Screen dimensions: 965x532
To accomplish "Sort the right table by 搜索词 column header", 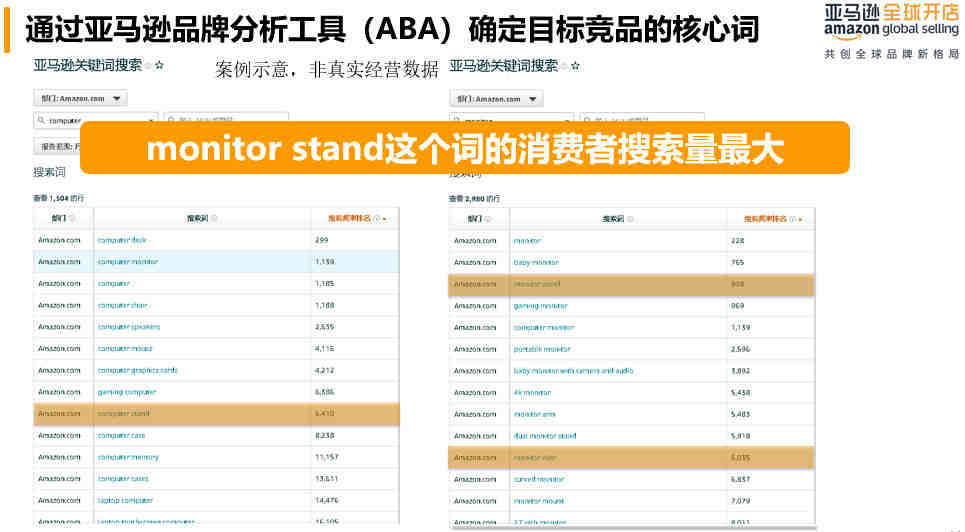I will coord(617,219).
